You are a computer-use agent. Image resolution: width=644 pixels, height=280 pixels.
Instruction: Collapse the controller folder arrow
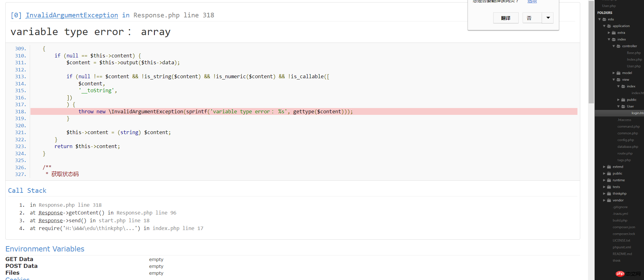(x=614, y=46)
